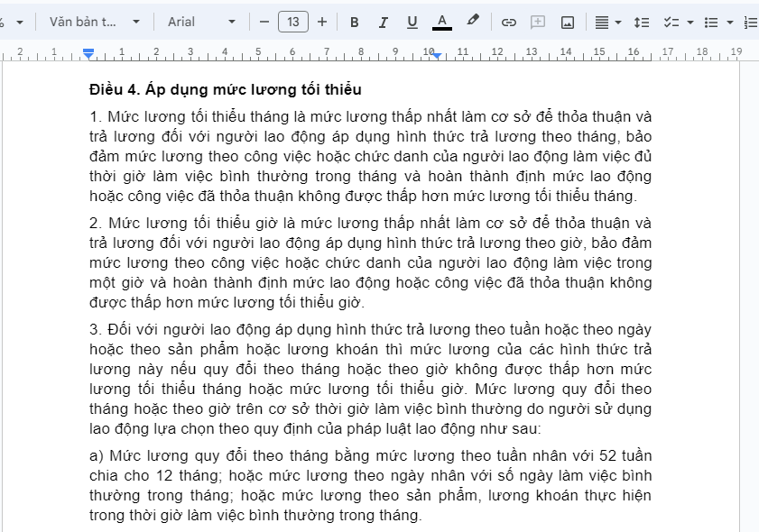Viewport: 759px width, 532px height.
Task: Open the text alignment options
Action: (x=608, y=22)
